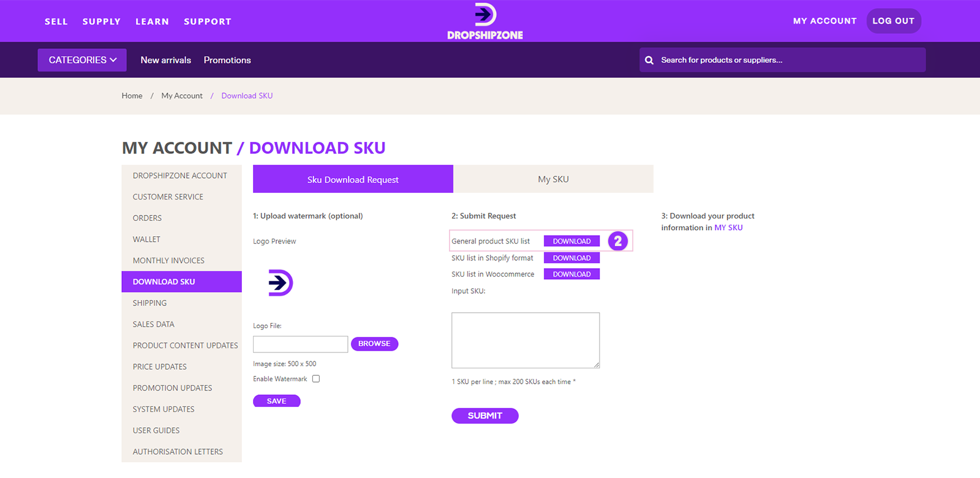980x478 pixels.
Task: Select Download SKU in sidebar
Action: (x=181, y=282)
